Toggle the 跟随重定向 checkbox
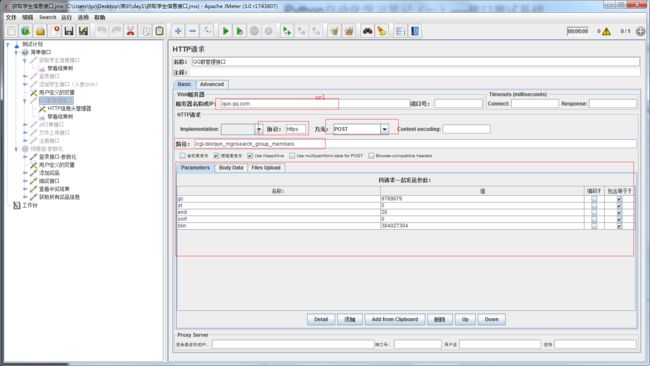The image size is (650, 366). [216, 156]
